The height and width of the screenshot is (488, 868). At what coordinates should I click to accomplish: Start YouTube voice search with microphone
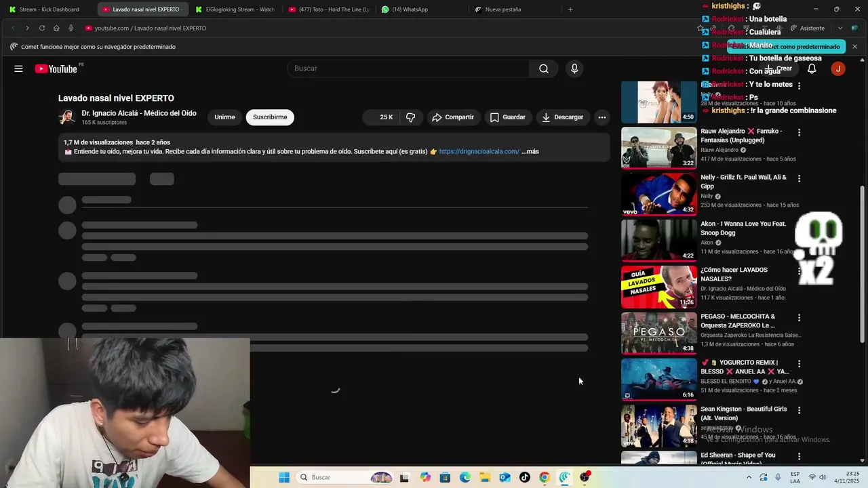point(574,68)
